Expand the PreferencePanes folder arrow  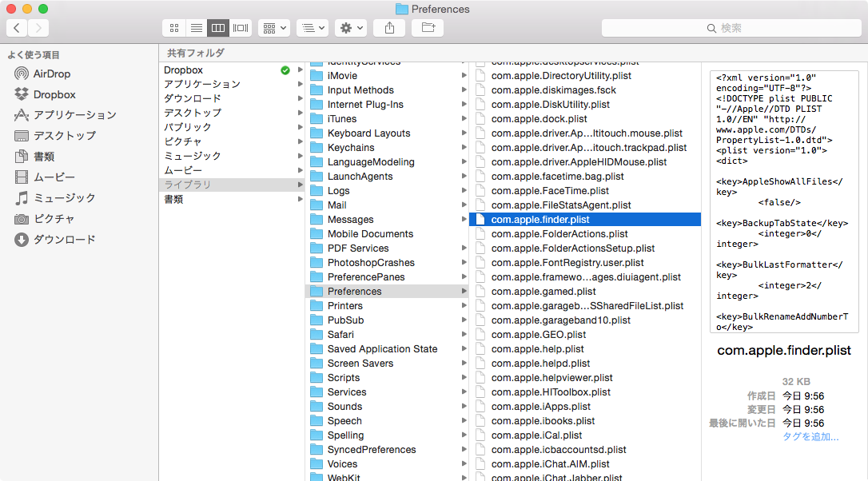click(464, 277)
